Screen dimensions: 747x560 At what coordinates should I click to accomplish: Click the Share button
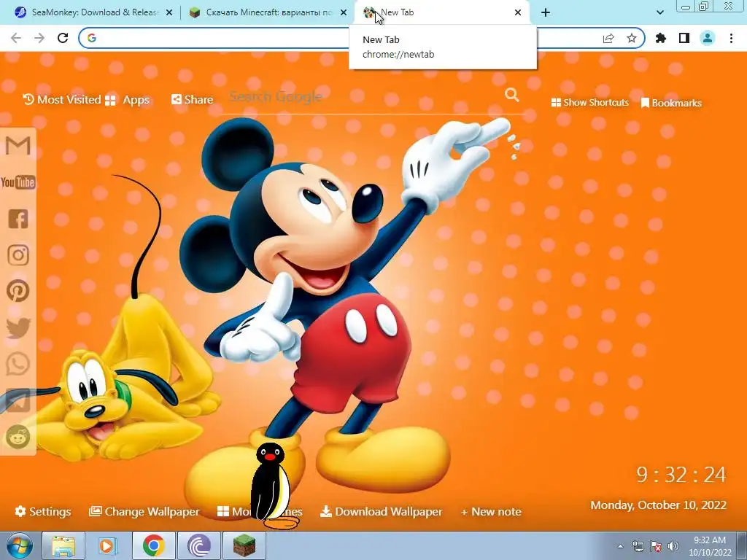(x=192, y=99)
